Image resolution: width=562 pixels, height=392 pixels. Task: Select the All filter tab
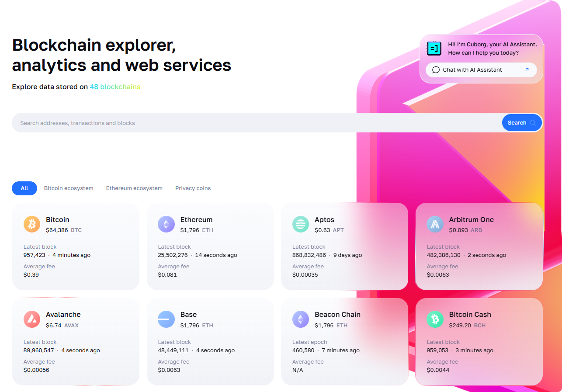24,188
